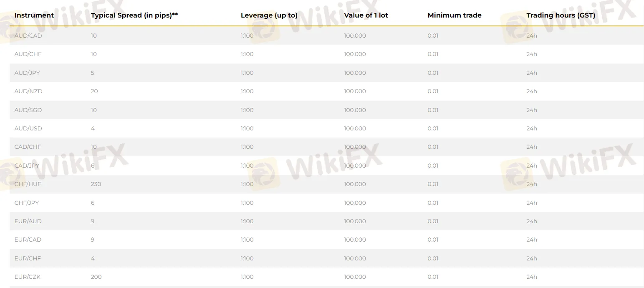Select the 100.000 lot value for EUR/AUD
This screenshot has width=644, height=288.
[355, 222]
